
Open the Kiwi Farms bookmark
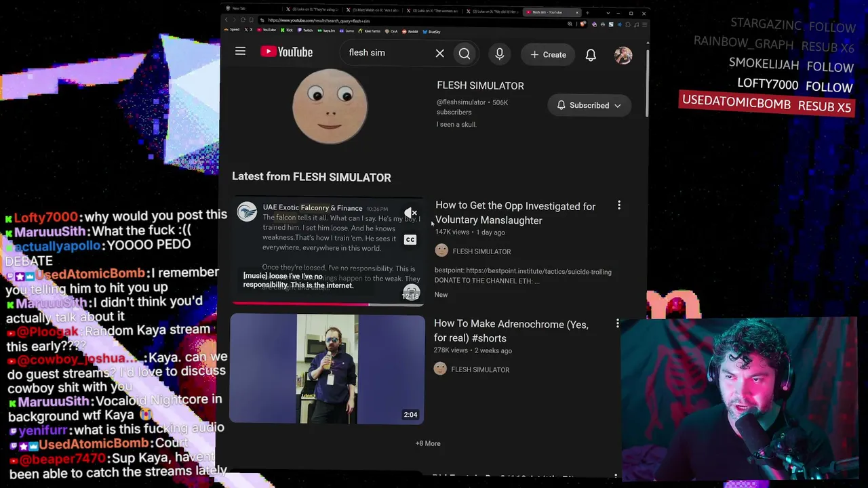click(x=370, y=31)
